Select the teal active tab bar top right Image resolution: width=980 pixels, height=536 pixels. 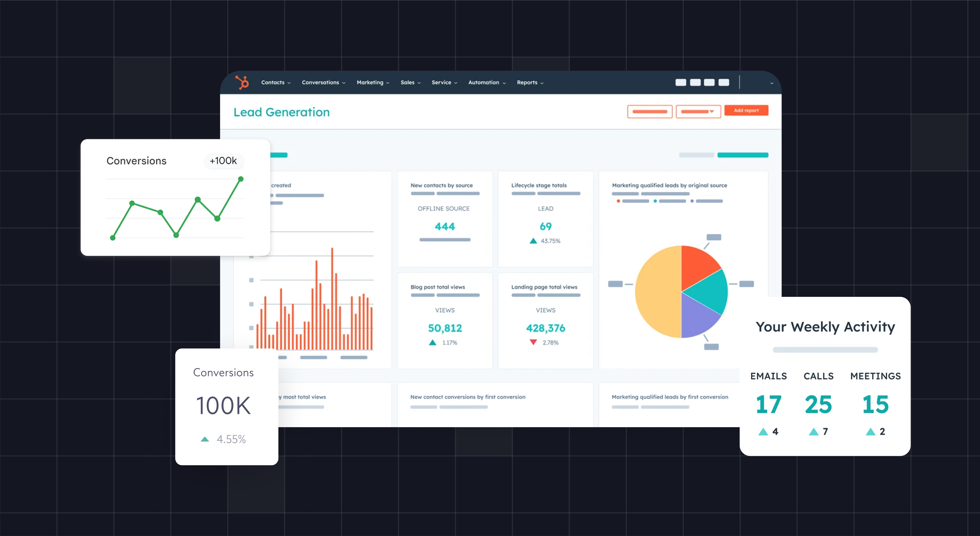[x=743, y=155]
